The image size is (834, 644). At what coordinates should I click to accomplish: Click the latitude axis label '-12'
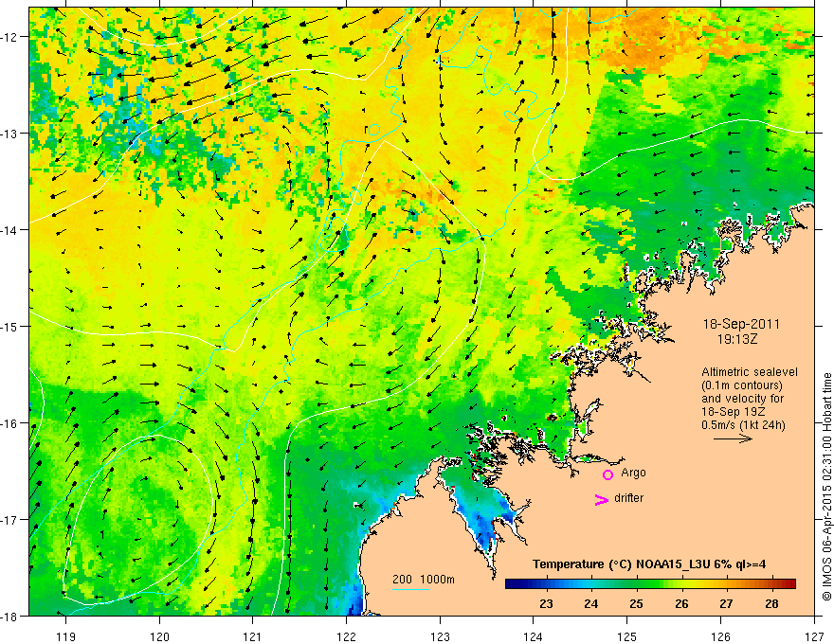click(x=9, y=37)
